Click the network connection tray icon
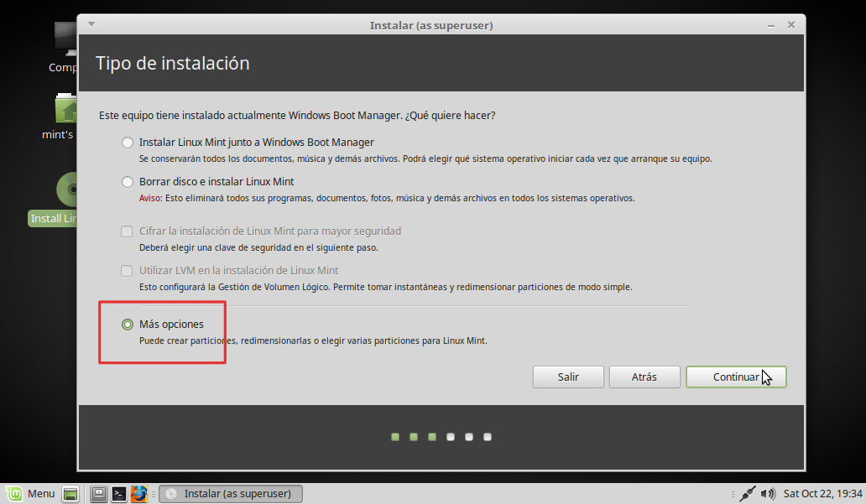The height and width of the screenshot is (504, 866). pos(748,494)
